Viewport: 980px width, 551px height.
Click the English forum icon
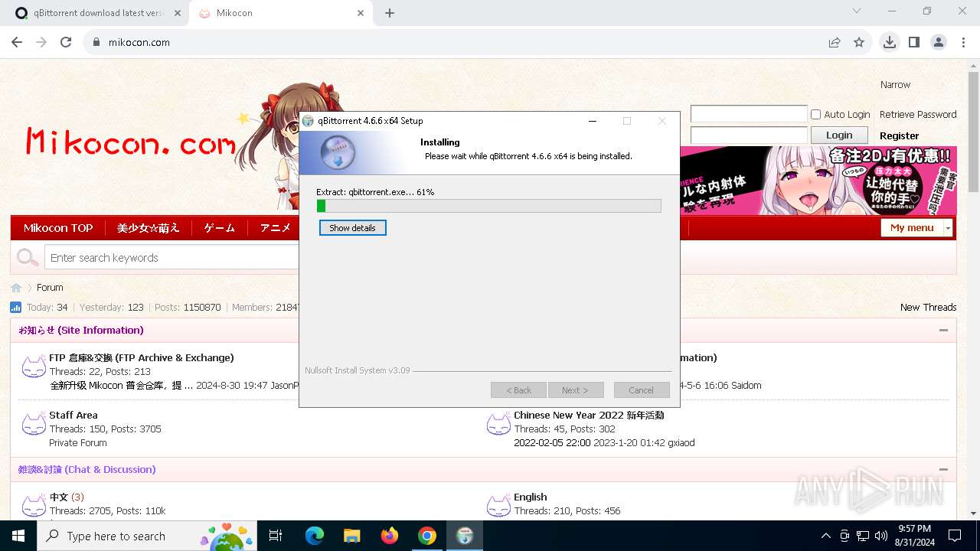tap(498, 506)
